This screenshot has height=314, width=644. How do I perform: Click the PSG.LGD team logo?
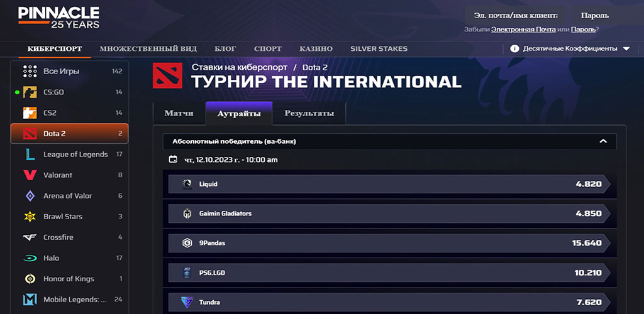tap(187, 273)
